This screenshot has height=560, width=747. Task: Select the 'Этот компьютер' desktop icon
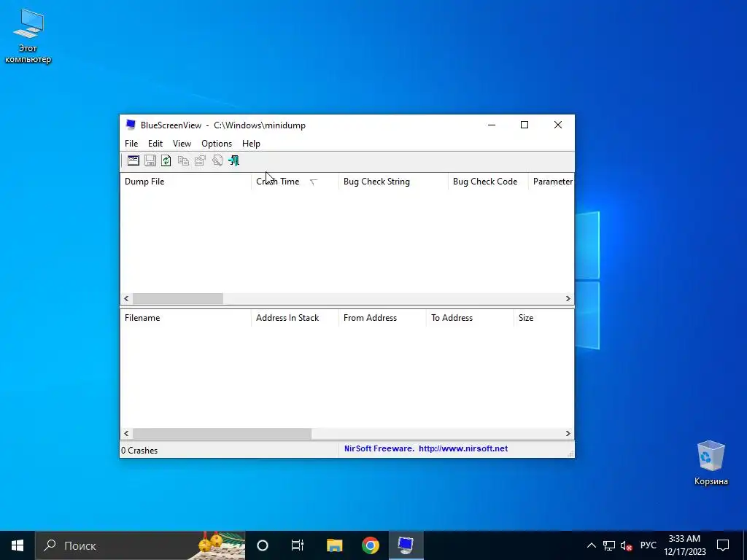point(28,36)
